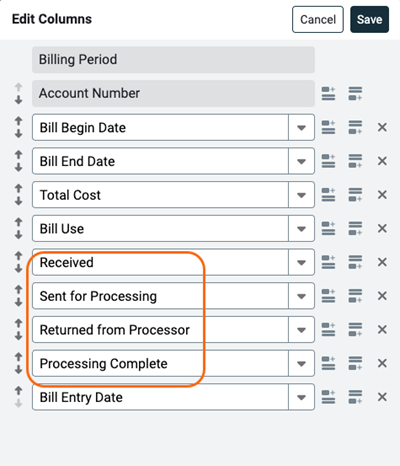Insert column above Sent for Processing row

328,296
